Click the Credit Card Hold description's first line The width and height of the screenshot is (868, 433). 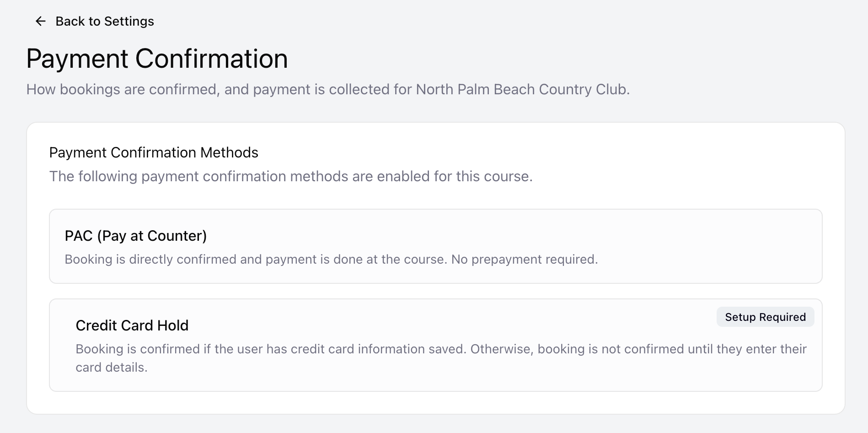tap(441, 349)
